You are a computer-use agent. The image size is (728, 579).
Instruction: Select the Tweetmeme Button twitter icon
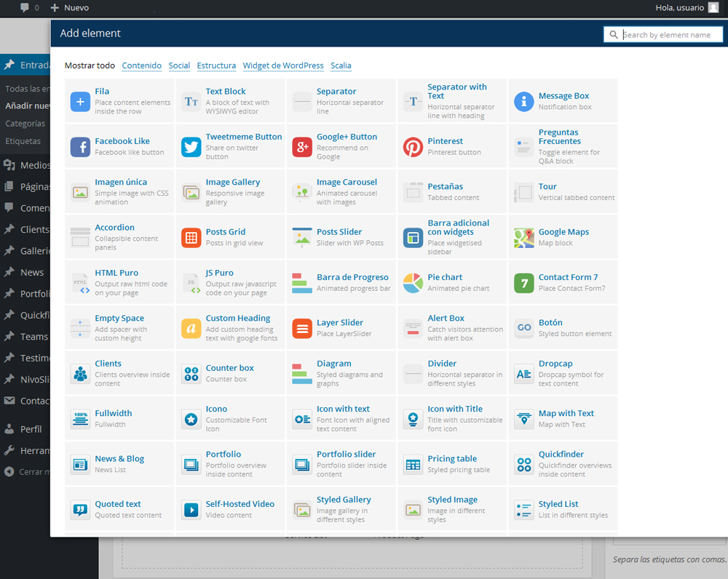191,147
